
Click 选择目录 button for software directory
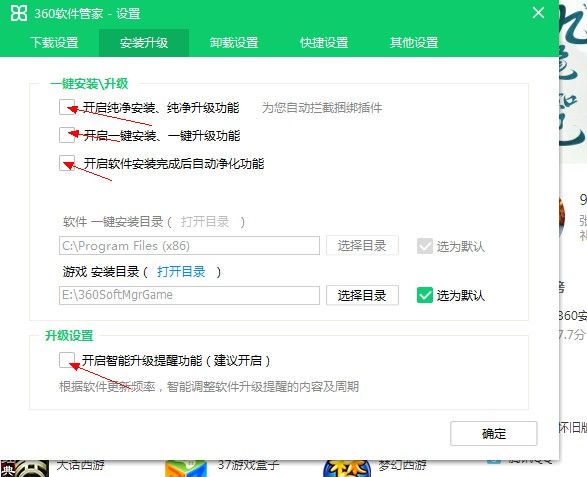coord(362,246)
